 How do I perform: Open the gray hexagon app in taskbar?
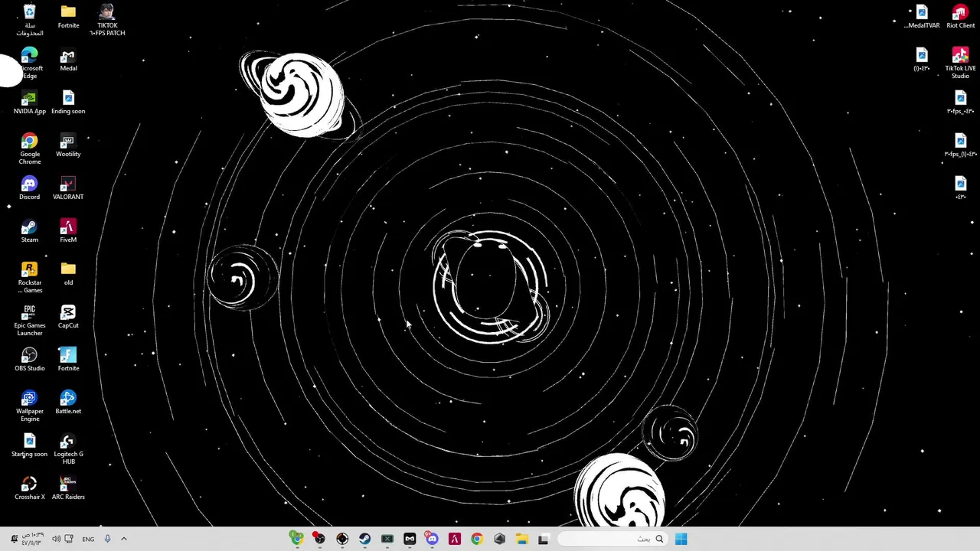499,539
